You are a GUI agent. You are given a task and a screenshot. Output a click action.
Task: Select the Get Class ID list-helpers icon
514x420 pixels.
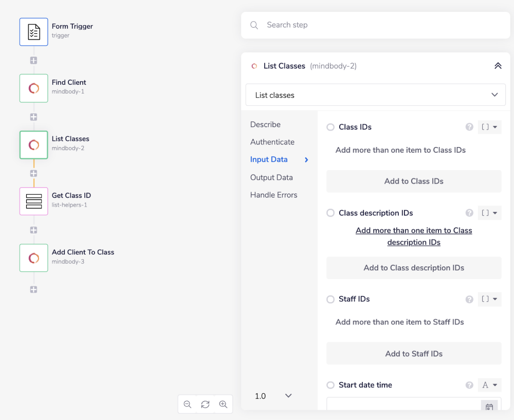[x=34, y=202]
